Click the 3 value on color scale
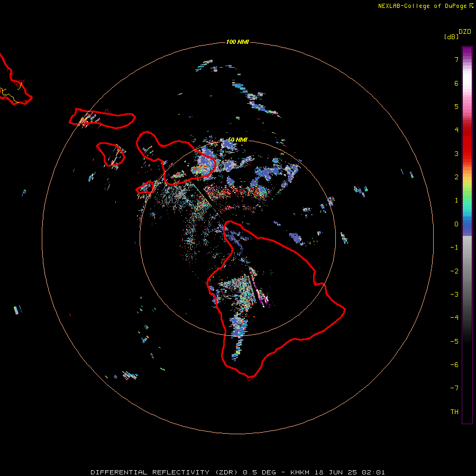476x476 pixels. pos(456,153)
